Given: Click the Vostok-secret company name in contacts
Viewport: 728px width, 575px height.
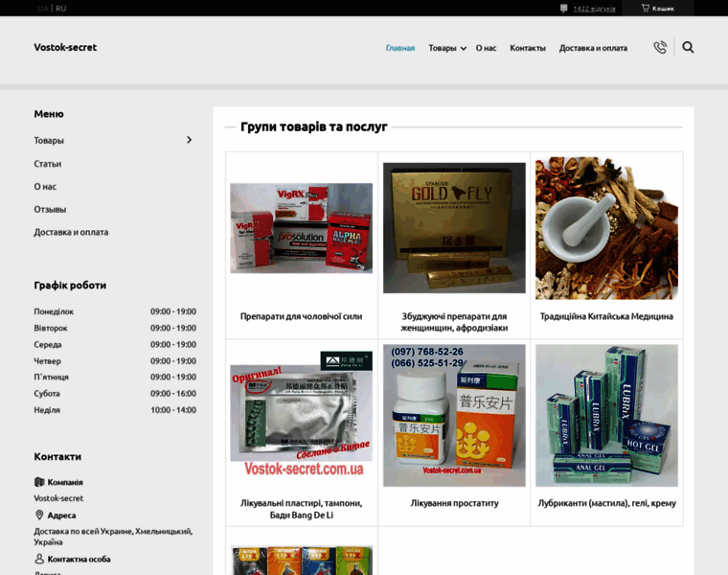Looking at the screenshot, I should pos(58,498).
